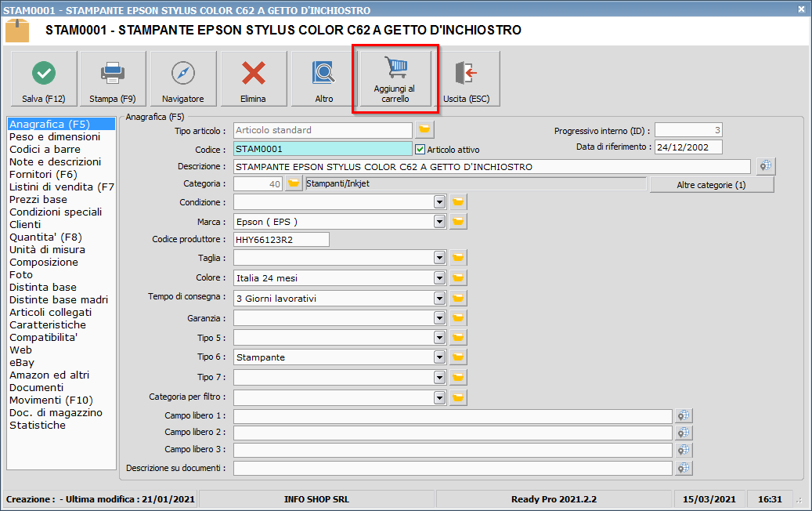
Task: Click the Descrizione su documenti field
Action: pyautogui.click(x=453, y=468)
